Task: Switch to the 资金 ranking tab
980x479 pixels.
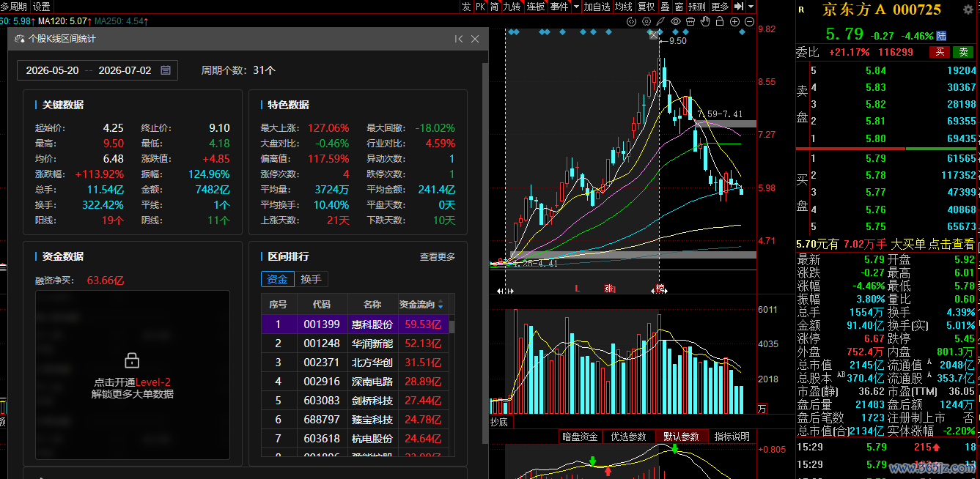Action: click(277, 279)
